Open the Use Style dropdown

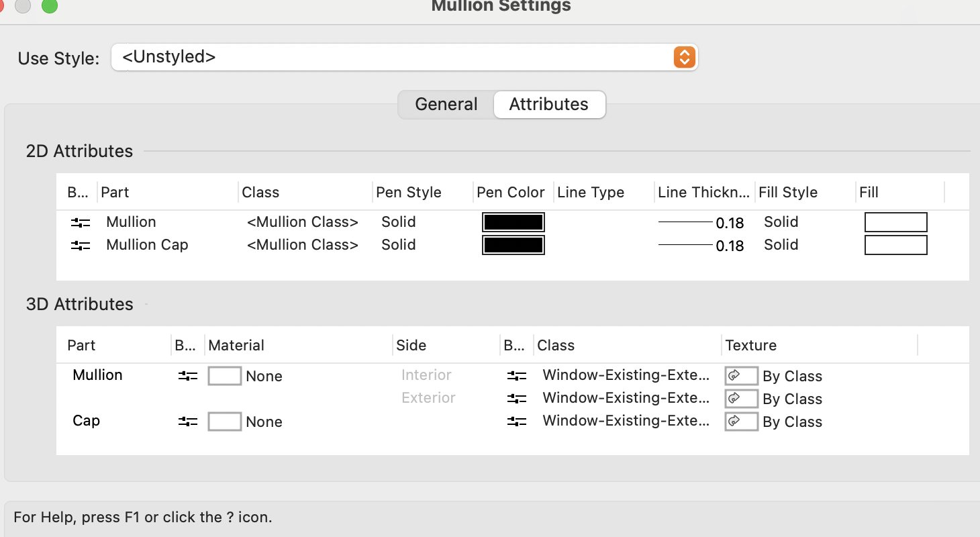(x=683, y=57)
